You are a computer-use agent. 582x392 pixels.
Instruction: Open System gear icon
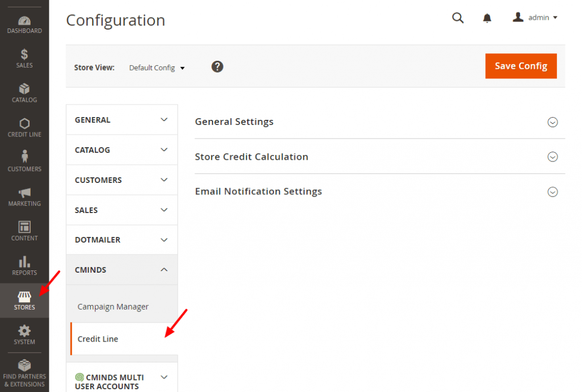[24, 331]
